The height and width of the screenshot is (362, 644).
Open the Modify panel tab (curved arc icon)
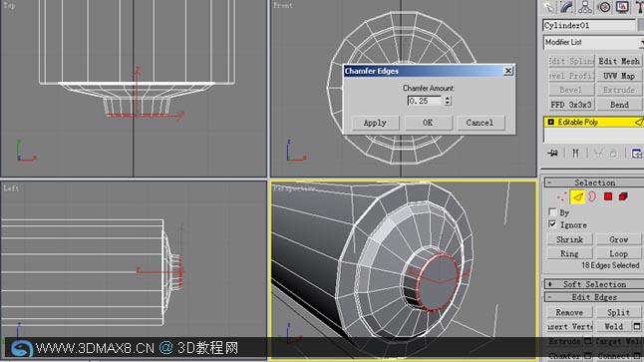click(567, 7)
